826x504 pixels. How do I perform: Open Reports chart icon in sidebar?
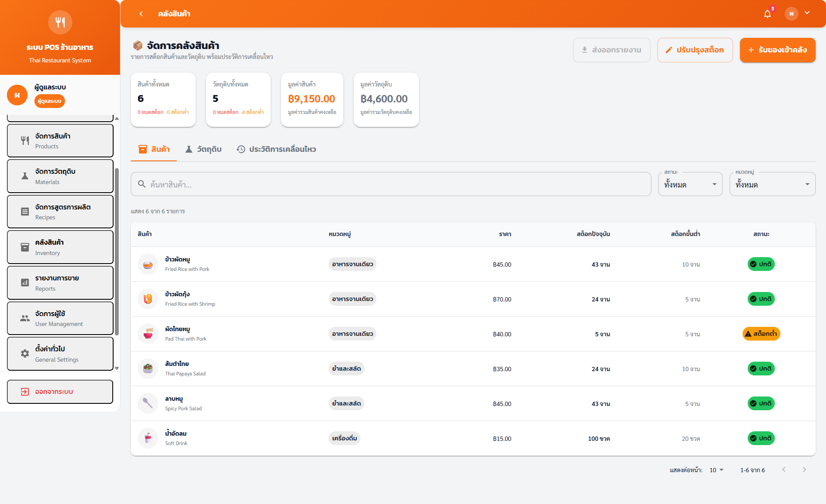click(x=25, y=283)
